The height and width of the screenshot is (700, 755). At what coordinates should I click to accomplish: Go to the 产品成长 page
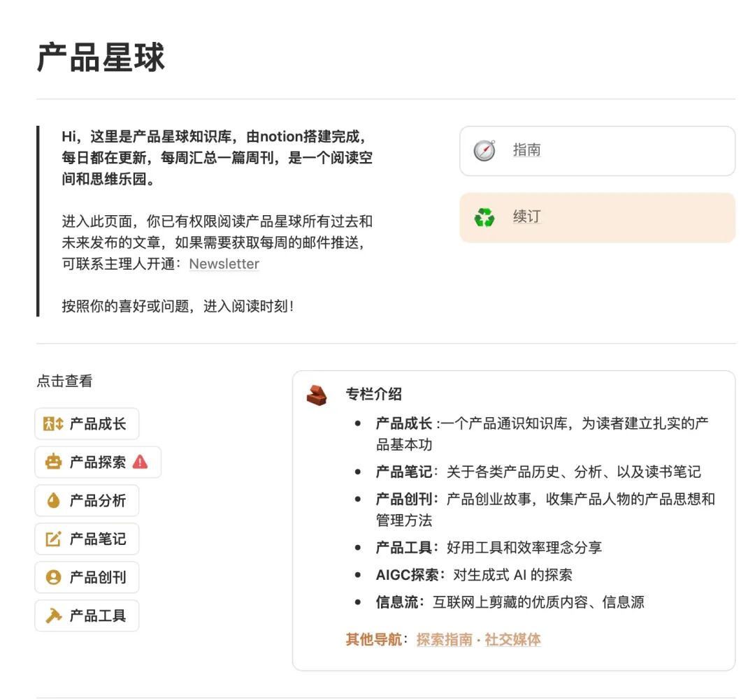(97, 424)
